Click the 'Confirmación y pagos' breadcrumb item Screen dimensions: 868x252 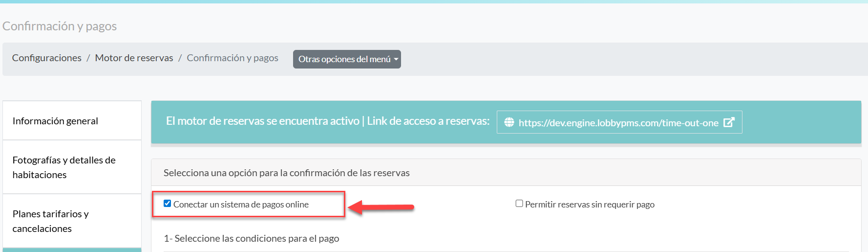tap(233, 58)
